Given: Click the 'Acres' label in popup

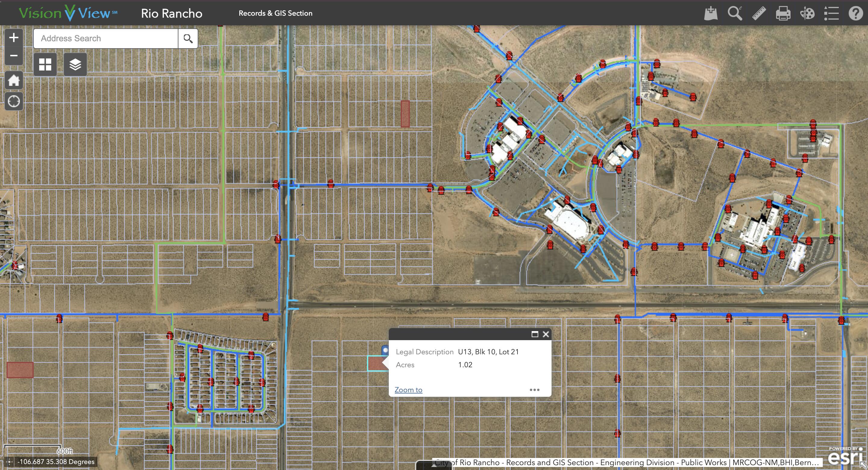Looking at the screenshot, I should (x=405, y=365).
